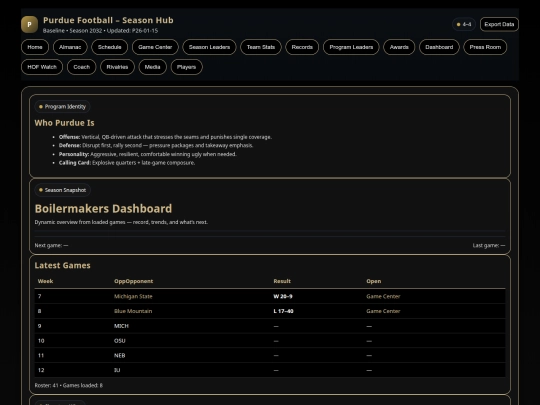540x405 pixels.
Task: Click the Result column header
Action: point(282,281)
